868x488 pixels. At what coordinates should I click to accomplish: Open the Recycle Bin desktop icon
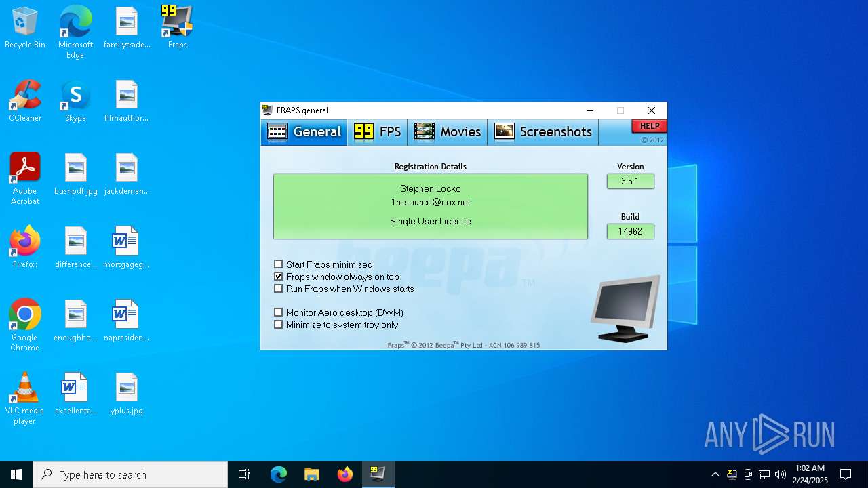tap(25, 28)
